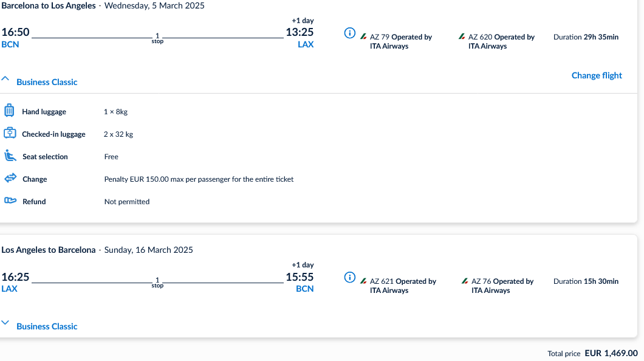Click the checked-in luggage icon
The width and height of the screenshot is (644, 361).
coord(9,134)
